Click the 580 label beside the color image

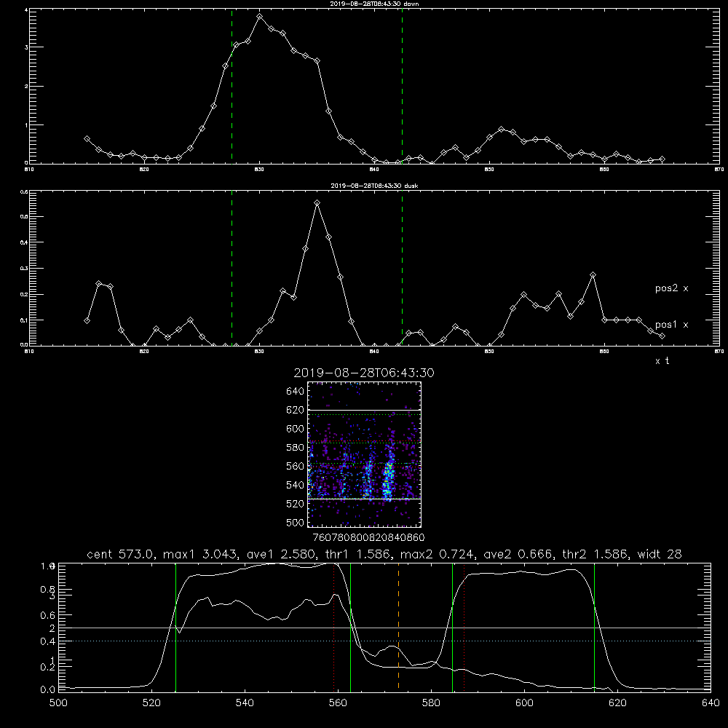(296, 448)
